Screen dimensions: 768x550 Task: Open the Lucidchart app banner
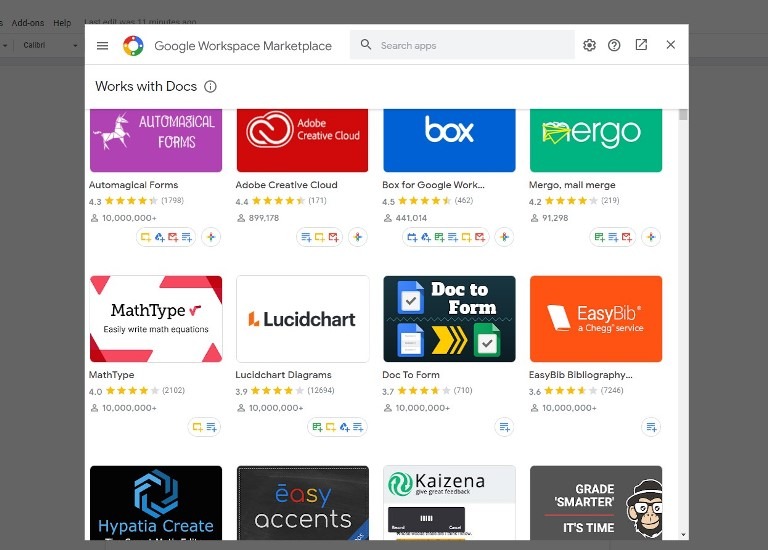302,319
